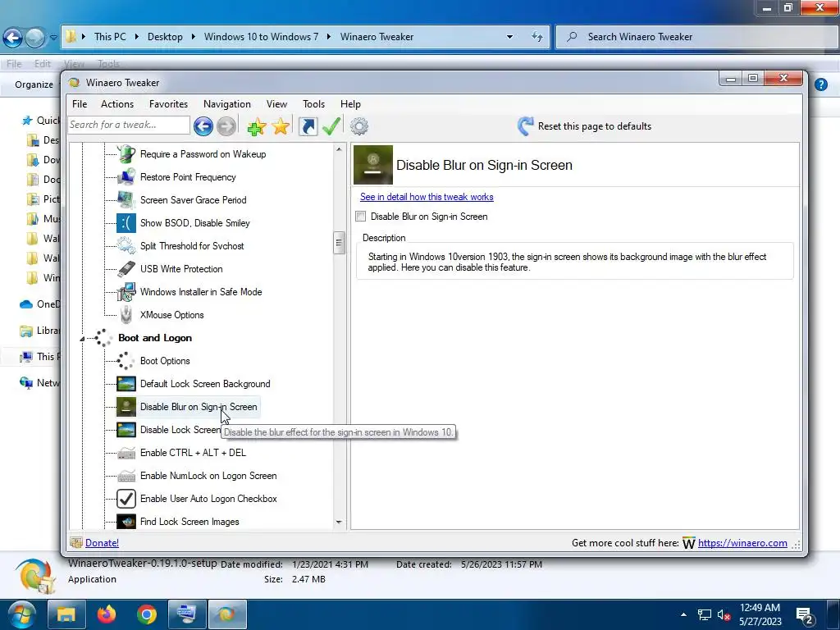Click the Windows Start orb button
Image resolution: width=840 pixels, height=630 pixels.
point(21,614)
